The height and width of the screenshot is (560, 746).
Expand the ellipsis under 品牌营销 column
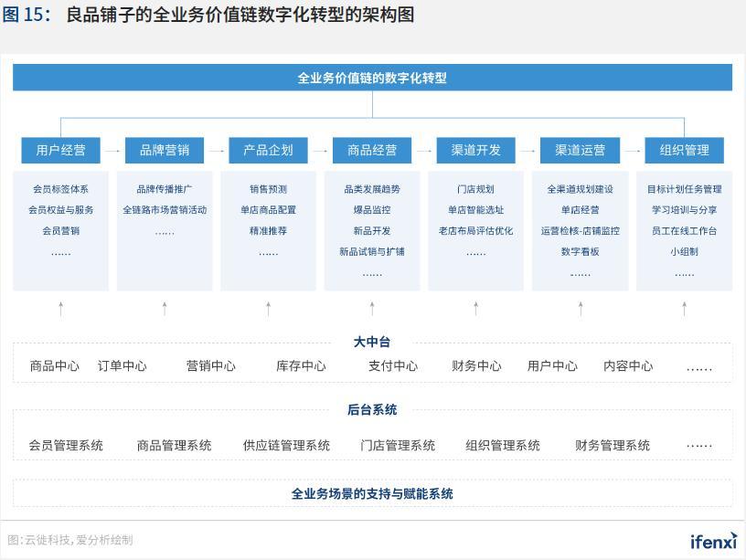165,230
